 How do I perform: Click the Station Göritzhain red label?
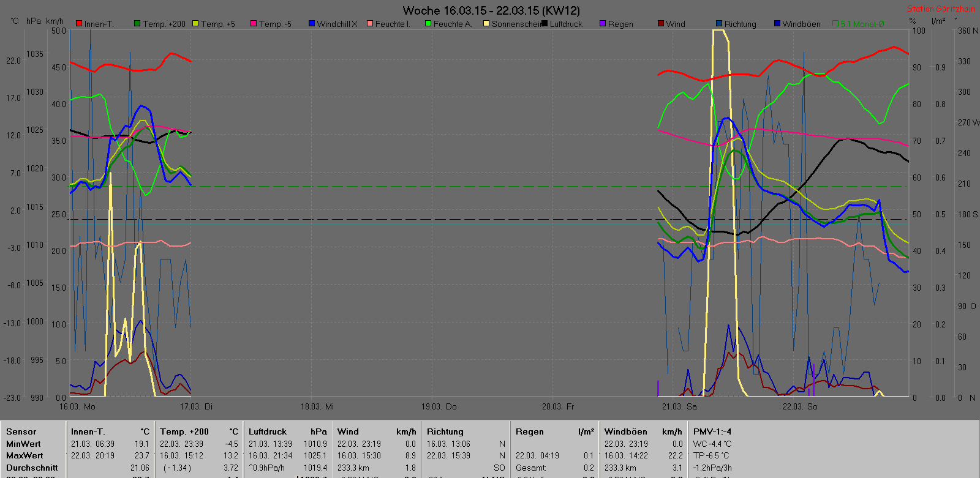pos(941,9)
